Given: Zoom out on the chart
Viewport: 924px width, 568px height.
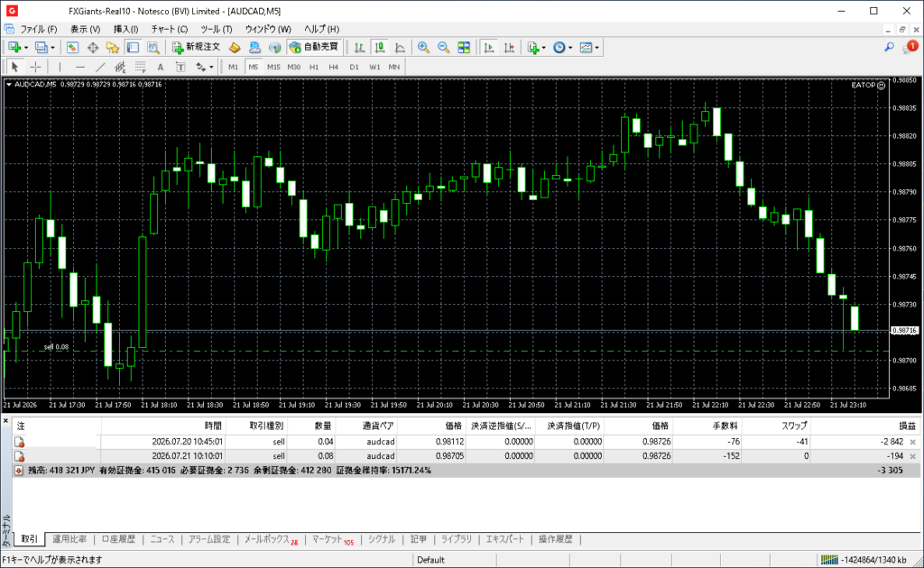Looking at the screenshot, I should tap(443, 48).
